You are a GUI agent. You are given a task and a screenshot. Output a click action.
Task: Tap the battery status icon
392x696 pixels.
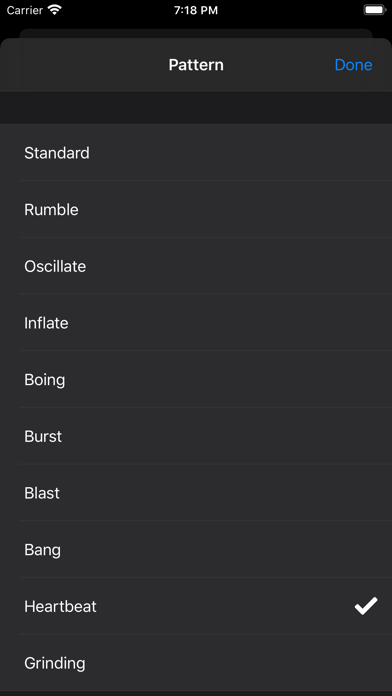374,10
